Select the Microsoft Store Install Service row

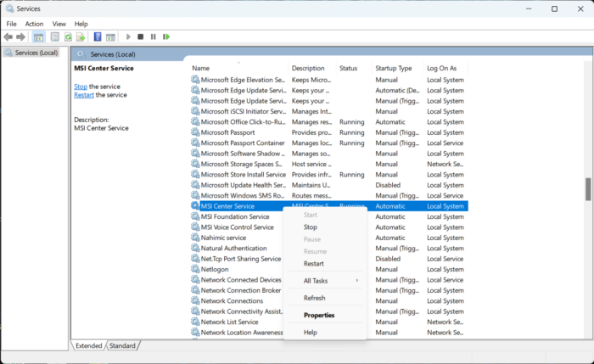tap(329, 174)
